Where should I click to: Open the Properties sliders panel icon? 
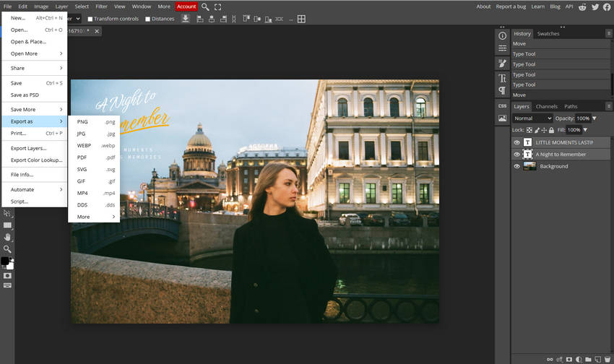tap(503, 48)
